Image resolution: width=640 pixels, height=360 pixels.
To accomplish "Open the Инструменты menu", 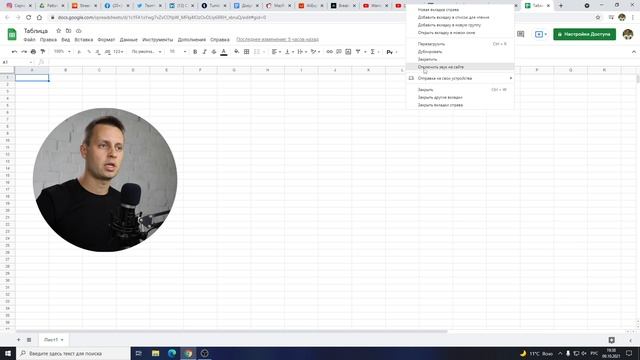I will coord(158,40).
